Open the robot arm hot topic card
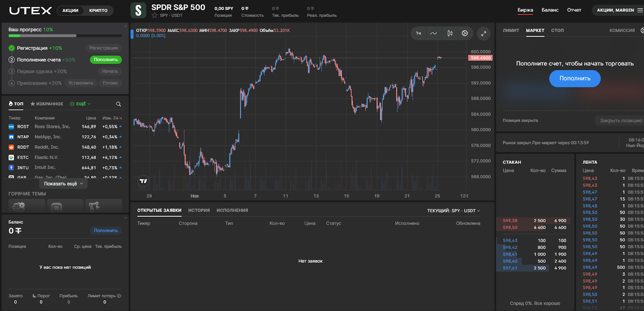 point(103,205)
